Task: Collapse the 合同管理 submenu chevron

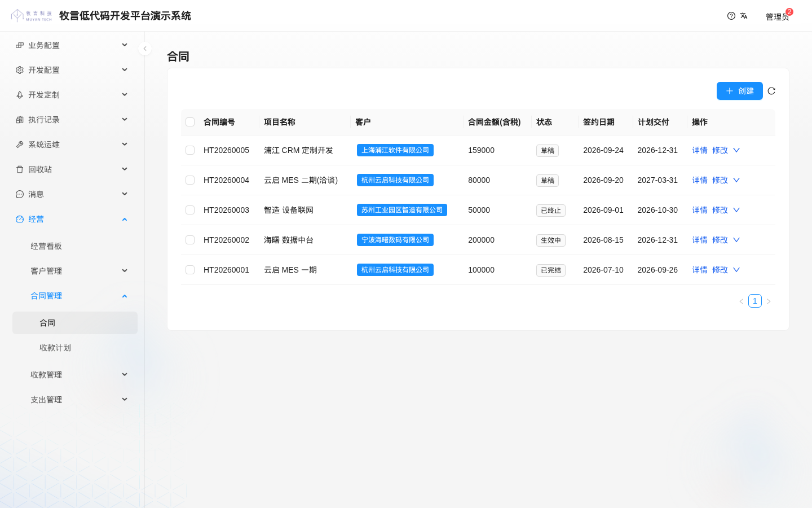Action: (125, 296)
